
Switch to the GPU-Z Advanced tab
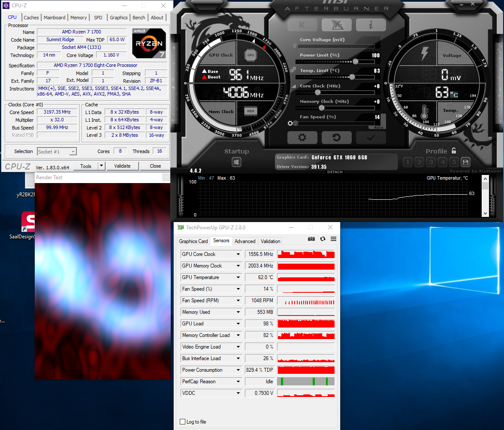tap(245, 241)
